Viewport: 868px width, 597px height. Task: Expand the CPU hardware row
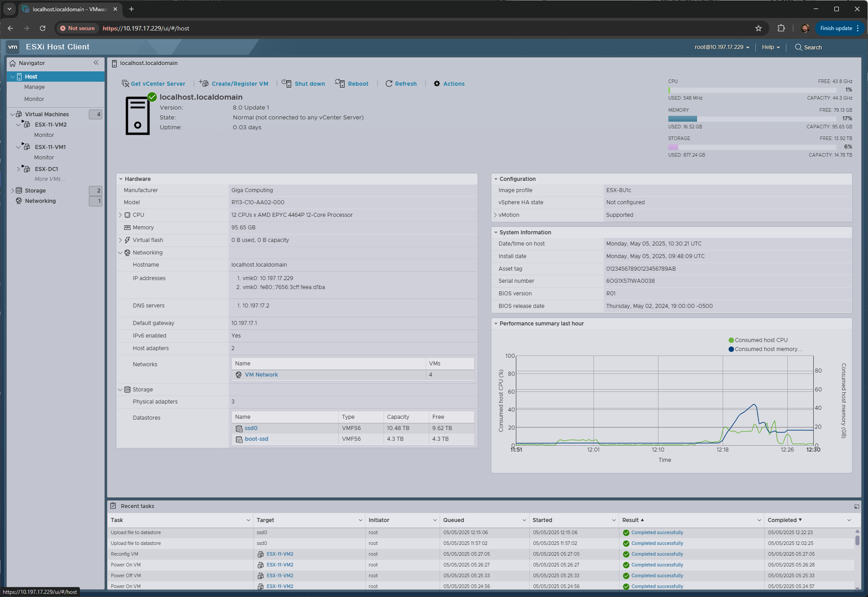(120, 215)
